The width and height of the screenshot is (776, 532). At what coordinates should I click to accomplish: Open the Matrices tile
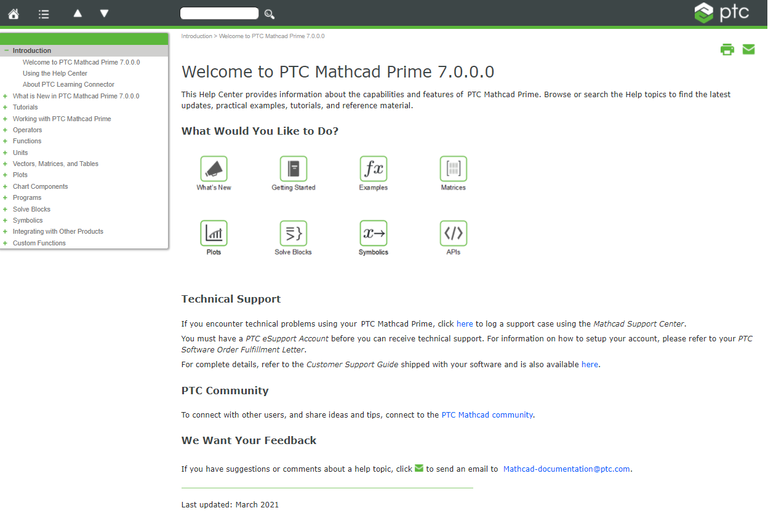[x=453, y=173]
